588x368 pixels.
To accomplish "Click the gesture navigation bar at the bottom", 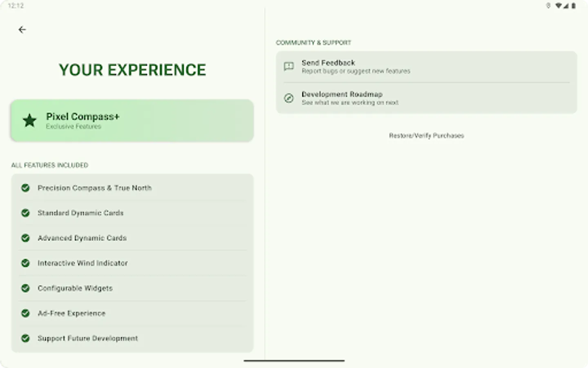I will click(294, 361).
